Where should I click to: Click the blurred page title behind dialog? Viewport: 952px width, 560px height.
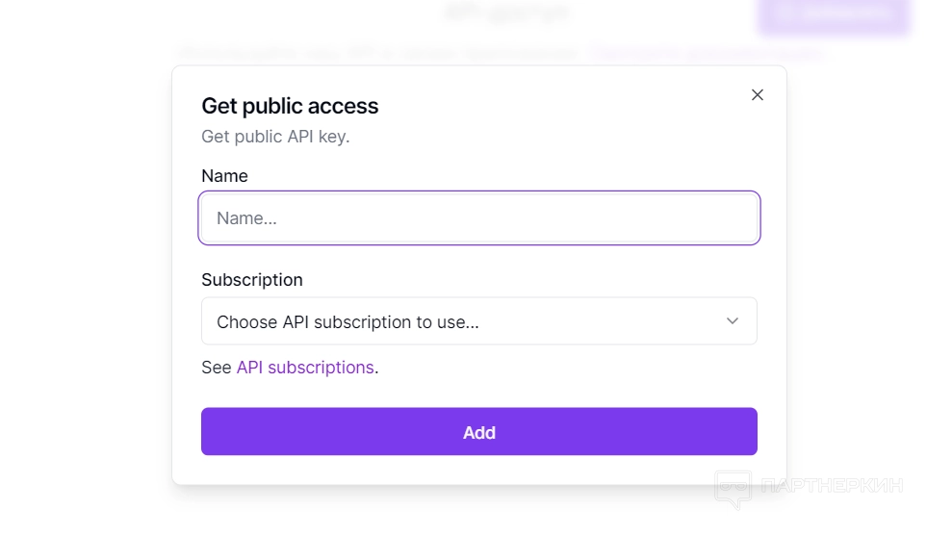[x=507, y=13]
